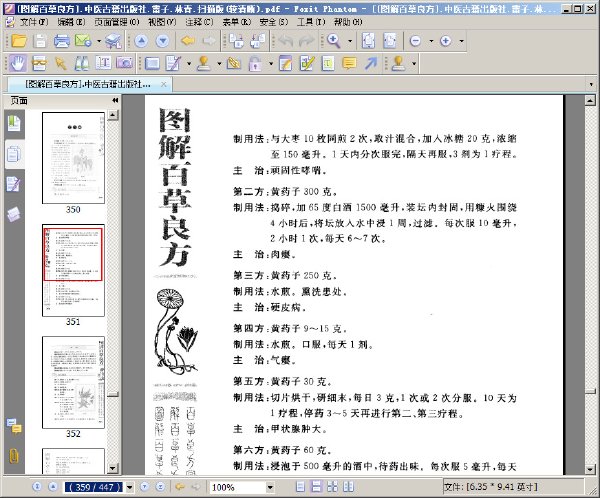Return to previous view with yellow back arrow
This screenshot has width=600, height=498.
tap(188, 41)
